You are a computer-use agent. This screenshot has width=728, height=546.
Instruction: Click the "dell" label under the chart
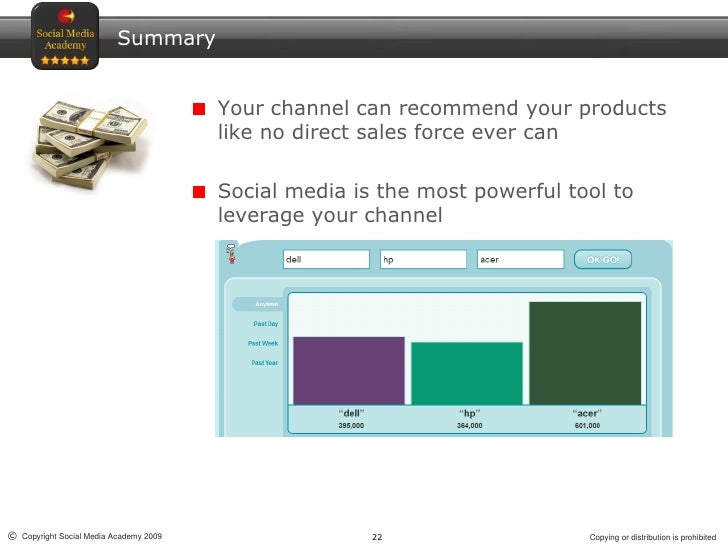(351, 413)
